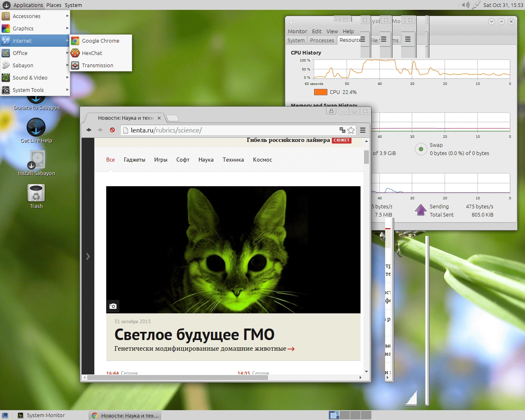
Task: Open the Гаджеты category link
Action: 135,160
